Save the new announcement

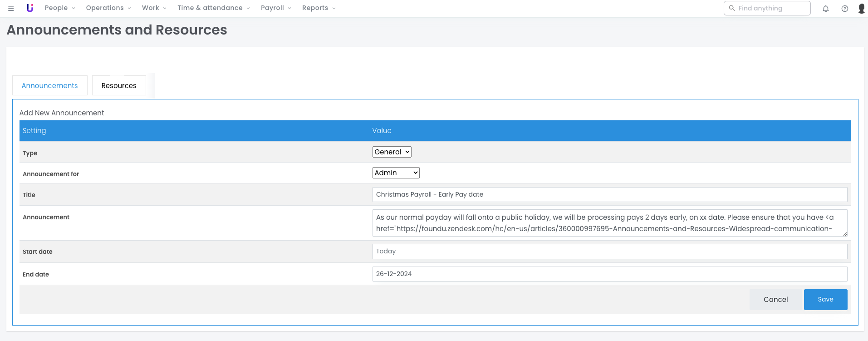click(825, 300)
